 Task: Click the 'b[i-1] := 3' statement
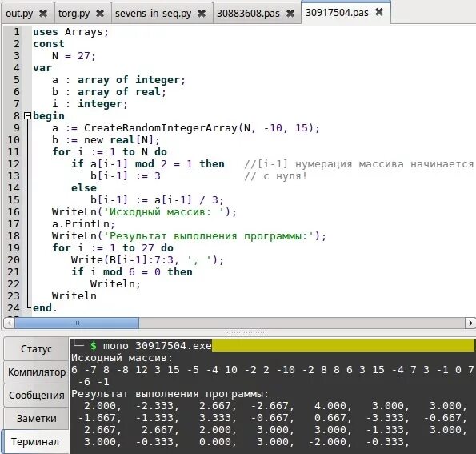pos(126,176)
